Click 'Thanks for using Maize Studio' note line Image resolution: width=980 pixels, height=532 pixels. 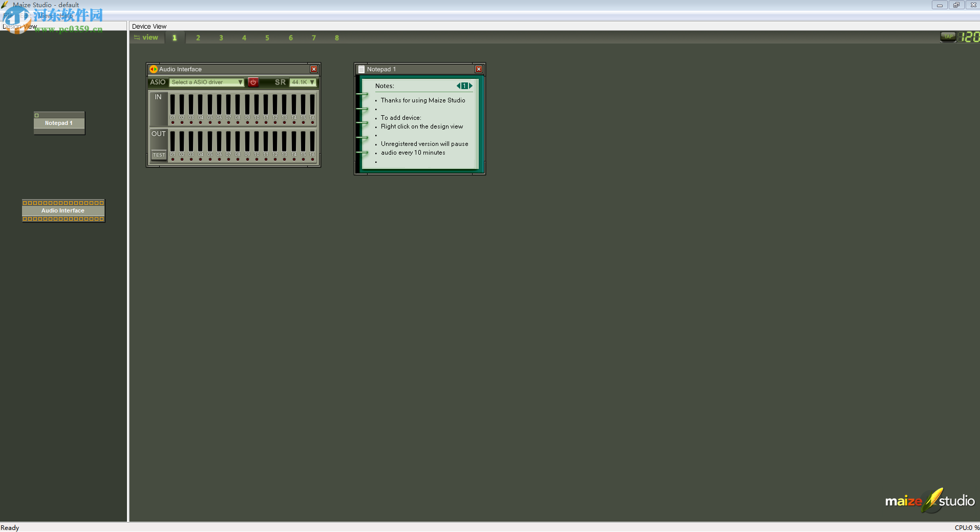coord(423,100)
